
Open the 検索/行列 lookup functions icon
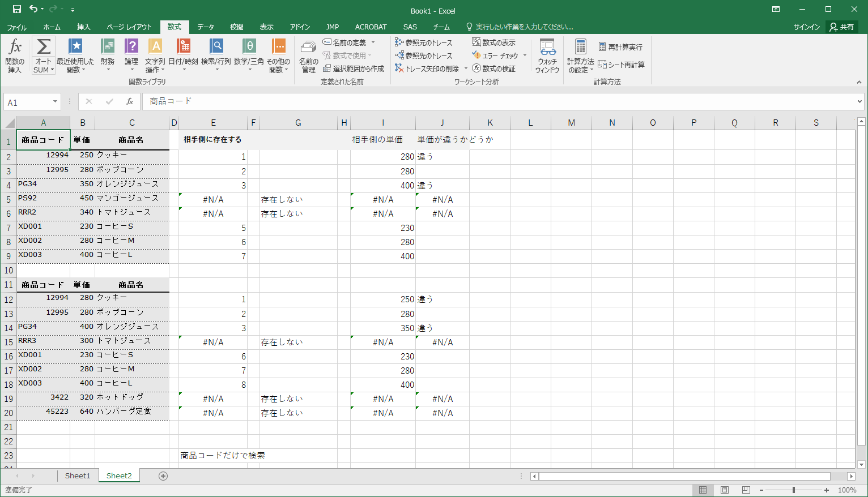216,48
